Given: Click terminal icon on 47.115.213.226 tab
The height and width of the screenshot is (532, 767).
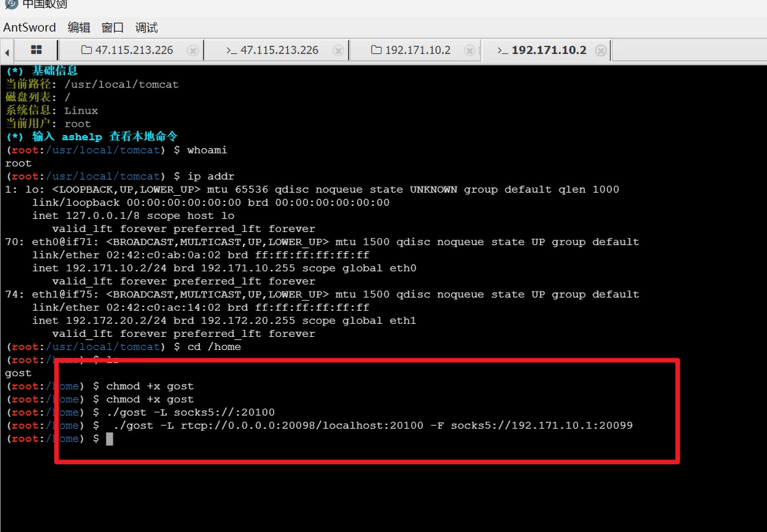Looking at the screenshot, I should (x=231, y=50).
